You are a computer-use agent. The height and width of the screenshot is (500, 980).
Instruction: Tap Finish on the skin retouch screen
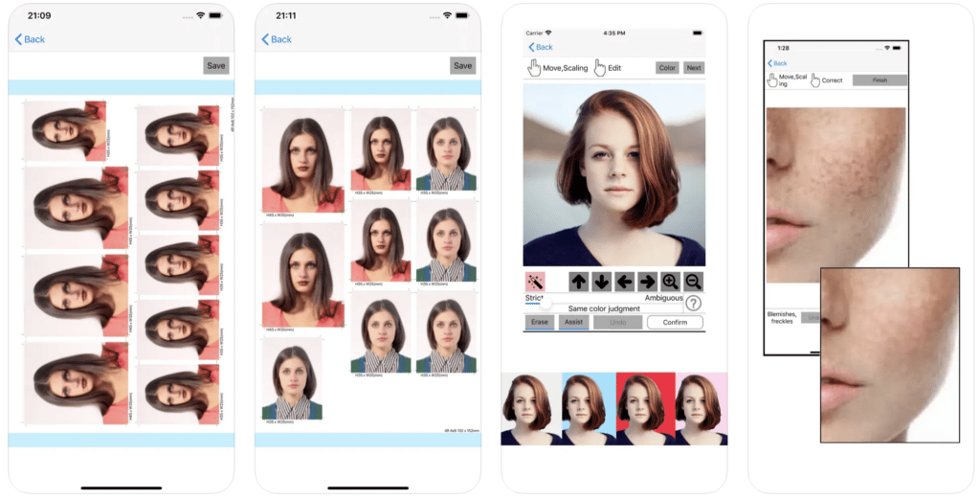[879, 80]
